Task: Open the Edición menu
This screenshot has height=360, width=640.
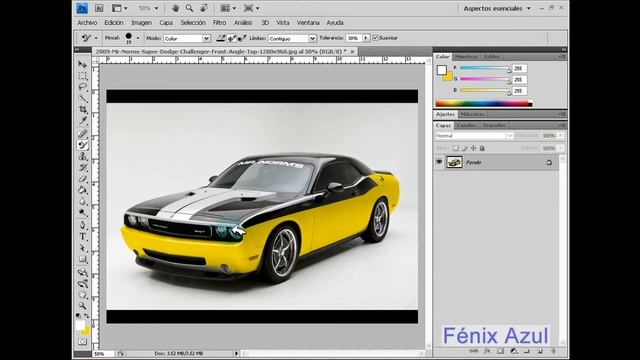Action: click(x=114, y=23)
